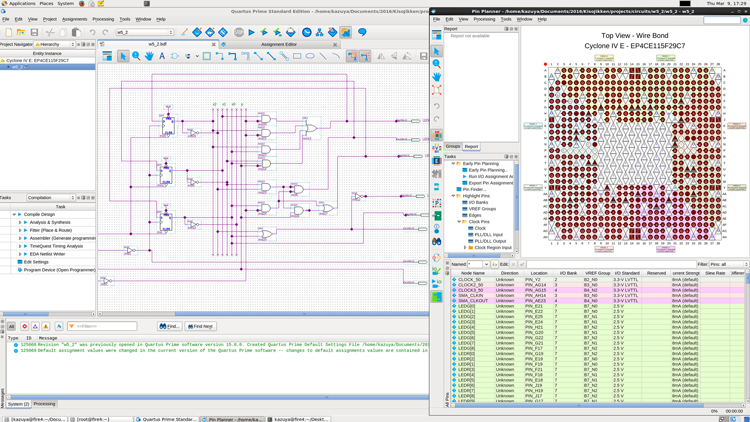
Task: Open the Named filter dropdown in Pin Planner
Action: (x=486, y=264)
